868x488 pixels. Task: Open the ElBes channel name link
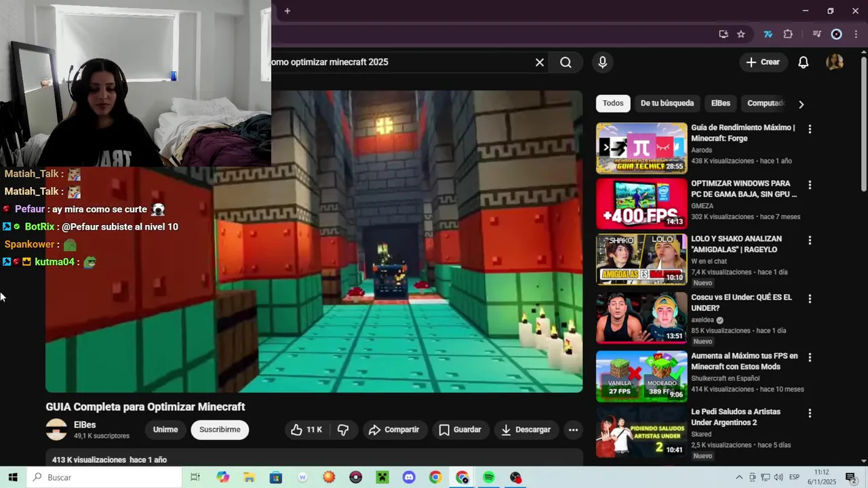pos(85,425)
